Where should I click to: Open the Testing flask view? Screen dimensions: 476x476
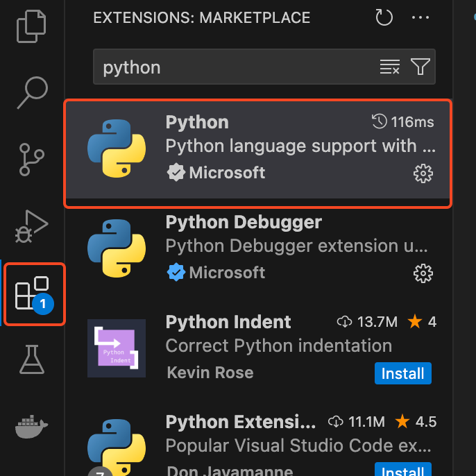(x=32, y=359)
